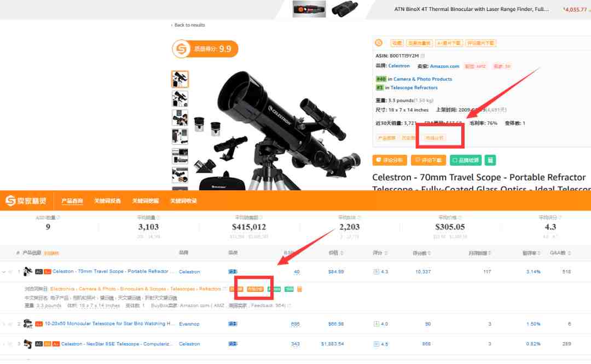Click the rating icon beside 4.5 in NexStar row
Viewport: 591px width, 364px height.
point(376,344)
